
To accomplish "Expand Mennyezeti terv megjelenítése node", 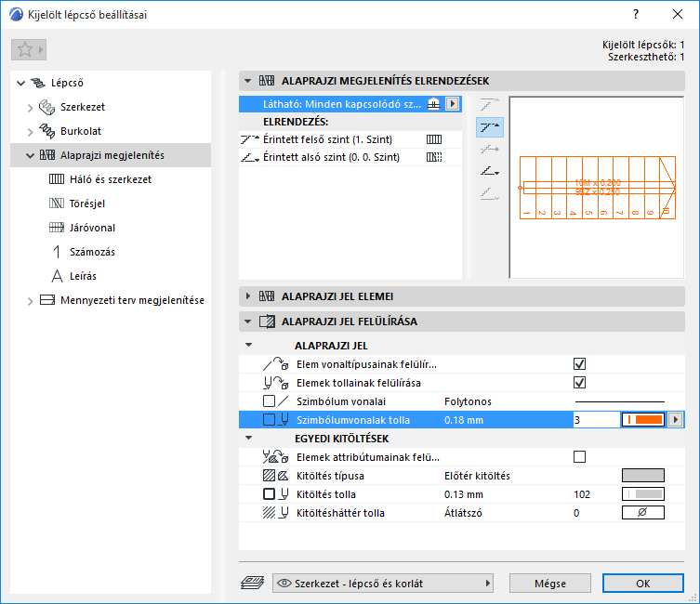I will (x=30, y=301).
